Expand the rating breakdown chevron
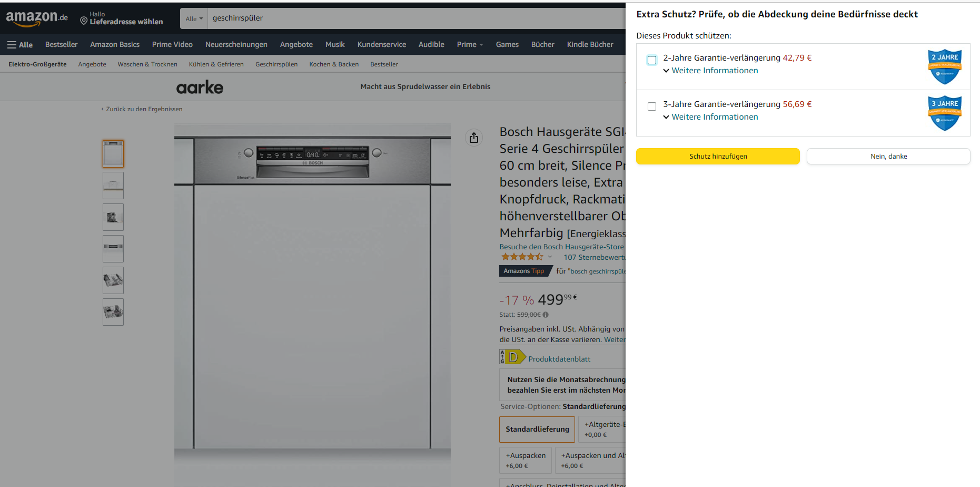The width and height of the screenshot is (980, 487). coord(550,257)
